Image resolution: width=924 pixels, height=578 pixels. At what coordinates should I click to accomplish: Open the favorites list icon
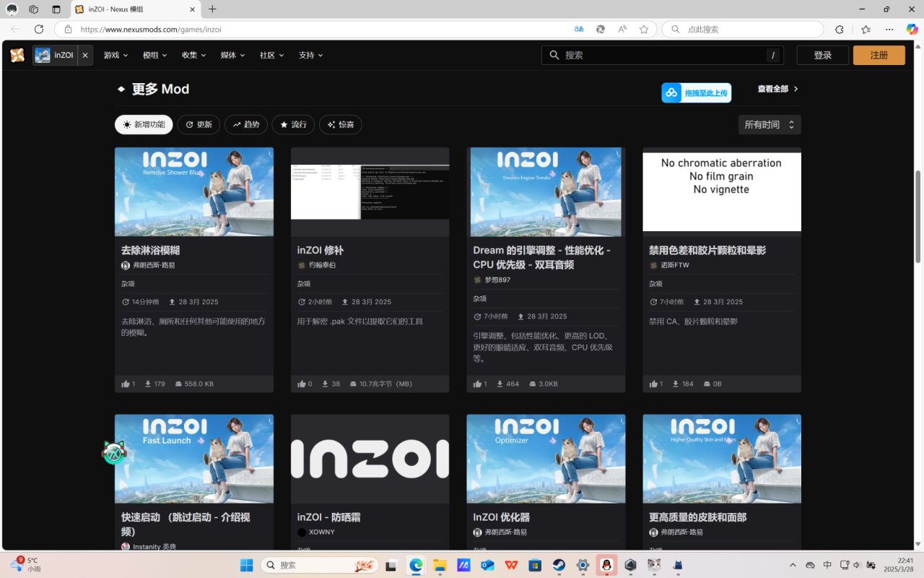pos(866,29)
